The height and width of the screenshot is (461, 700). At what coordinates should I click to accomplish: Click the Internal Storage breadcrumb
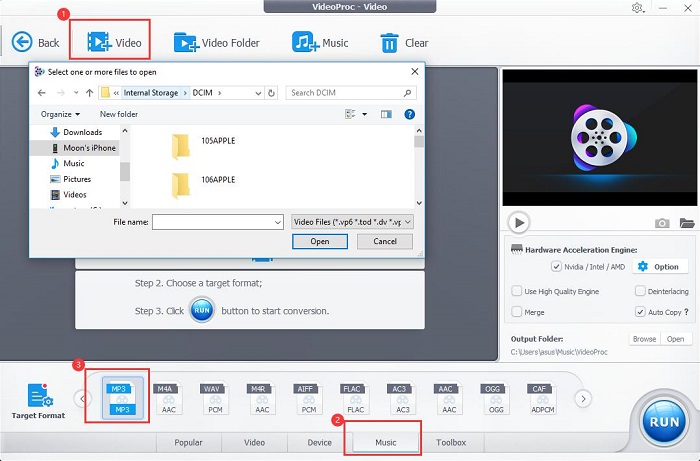coord(151,93)
